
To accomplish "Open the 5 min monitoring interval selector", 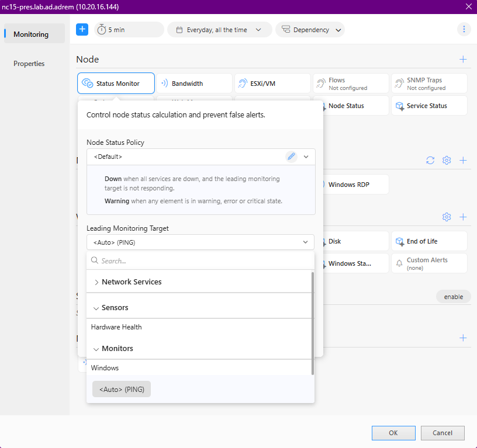I will (x=129, y=29).
